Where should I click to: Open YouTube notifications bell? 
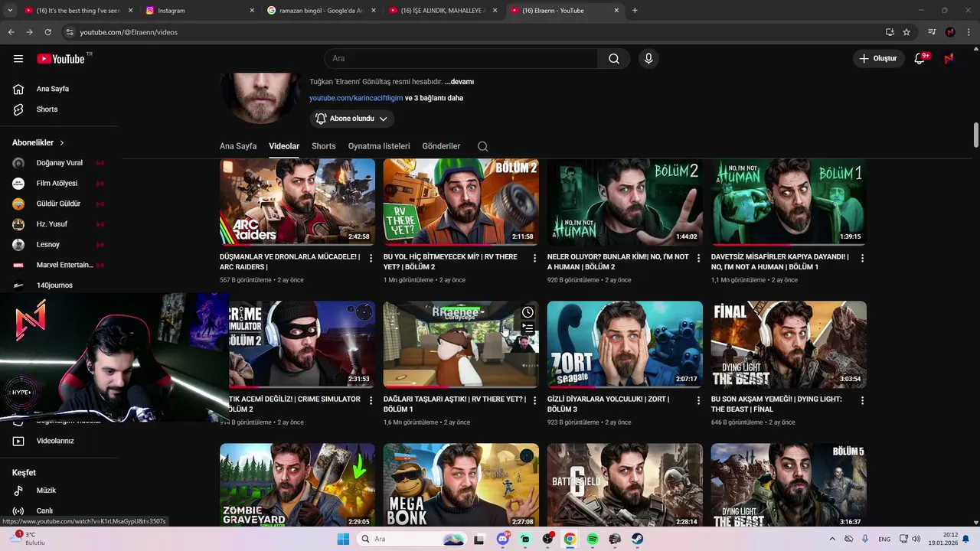click(920, 59)
